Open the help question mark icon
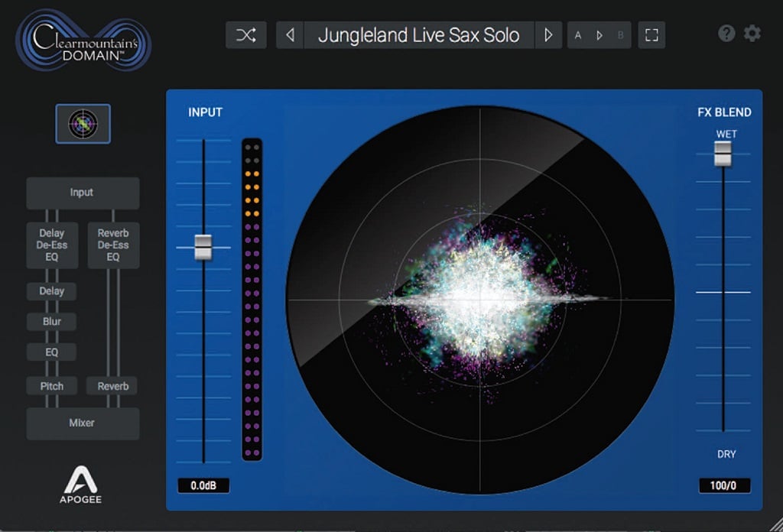 (726, 34)
